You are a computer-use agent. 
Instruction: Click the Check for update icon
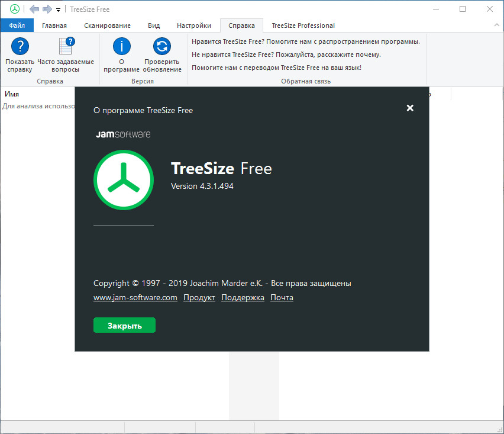pyautogui.click(x=162, y=46)
